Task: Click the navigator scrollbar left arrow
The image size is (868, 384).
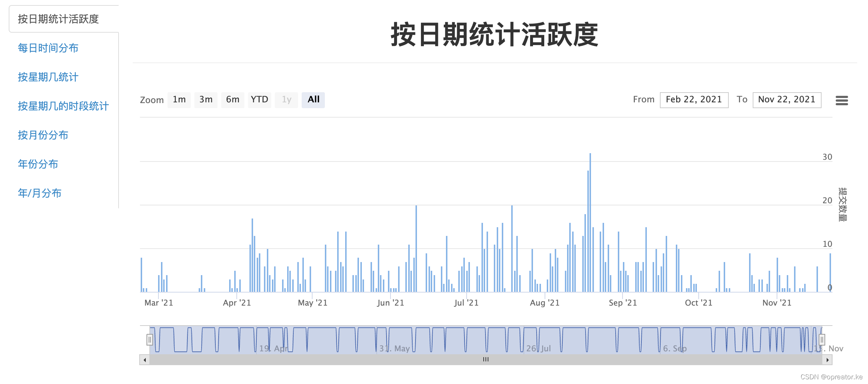Action: (x=145, y=360)
